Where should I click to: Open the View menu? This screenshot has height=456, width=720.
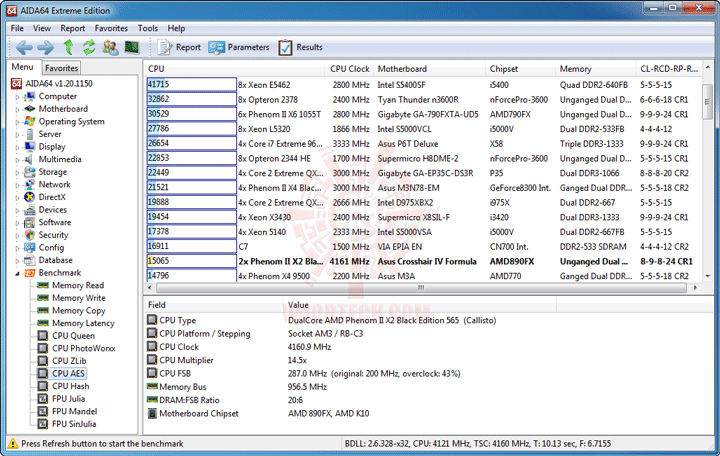pos(42,28)
